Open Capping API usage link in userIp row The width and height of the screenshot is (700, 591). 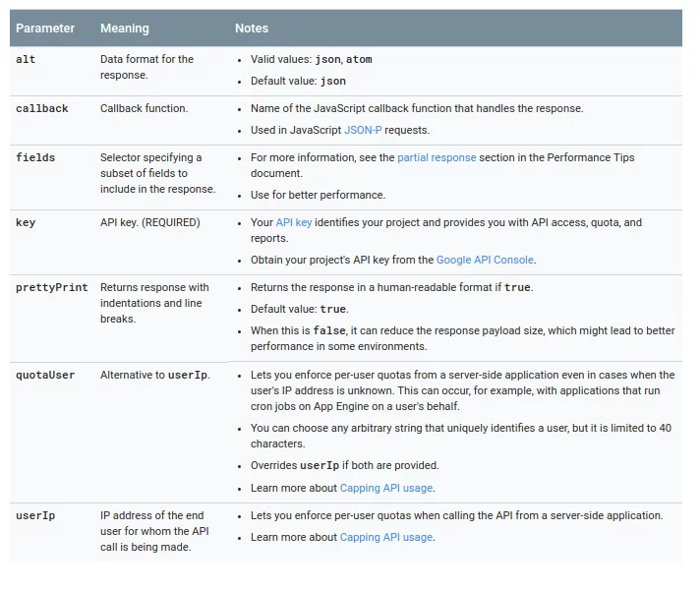point(385,537)
